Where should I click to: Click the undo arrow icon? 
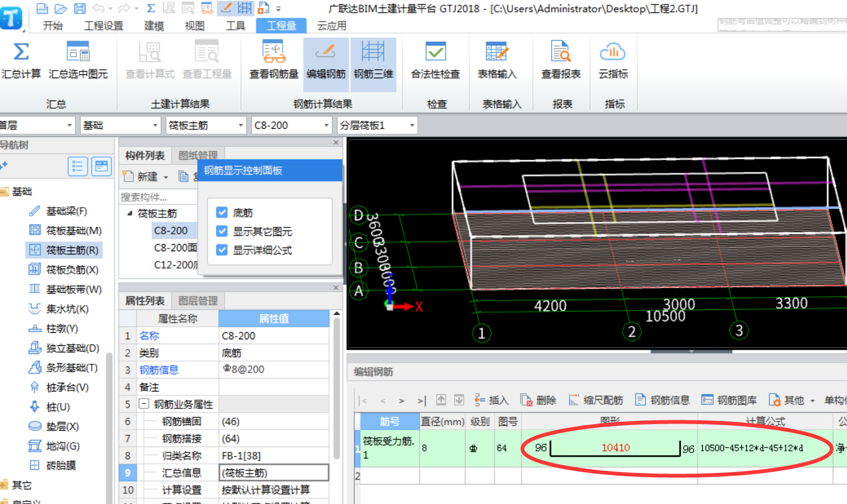pos(98,8)
